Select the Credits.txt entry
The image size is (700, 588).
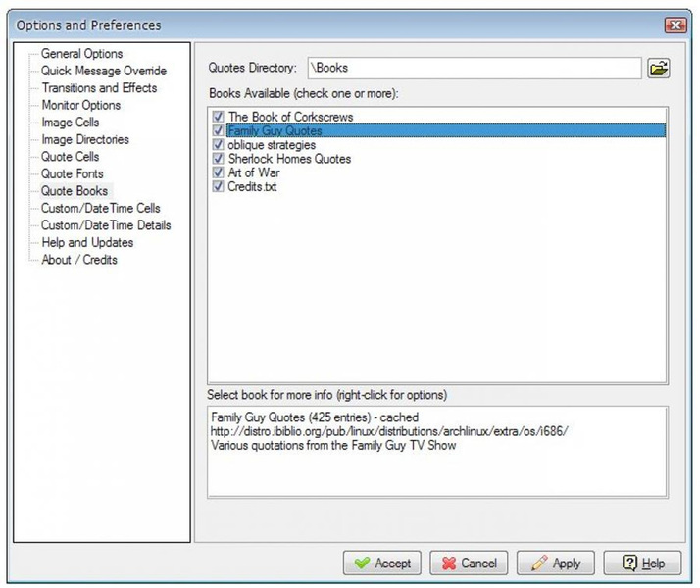[x=252, y=186]
